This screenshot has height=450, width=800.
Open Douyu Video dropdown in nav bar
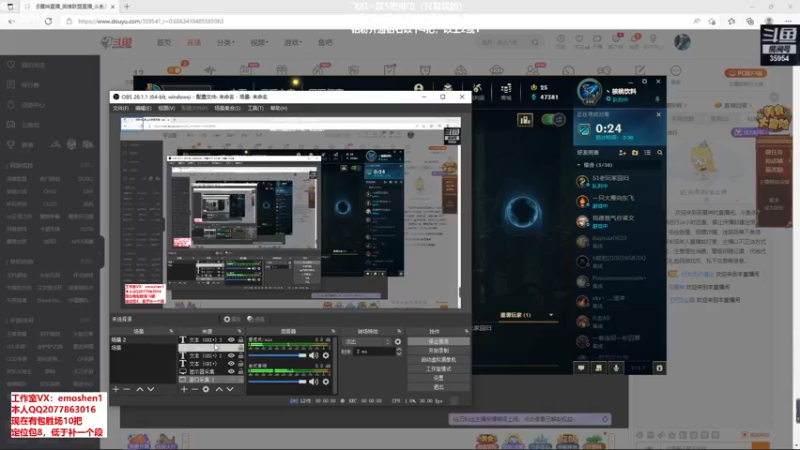[259, 42]
